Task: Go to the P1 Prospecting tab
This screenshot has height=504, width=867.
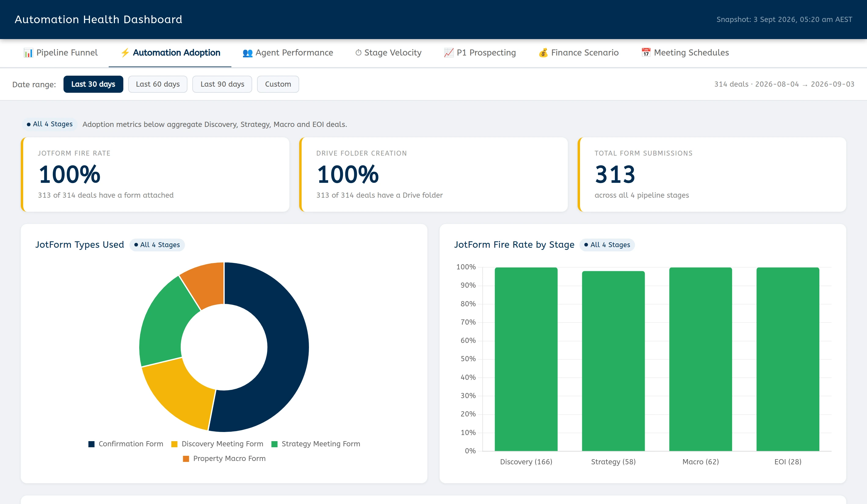Action: 480,52
